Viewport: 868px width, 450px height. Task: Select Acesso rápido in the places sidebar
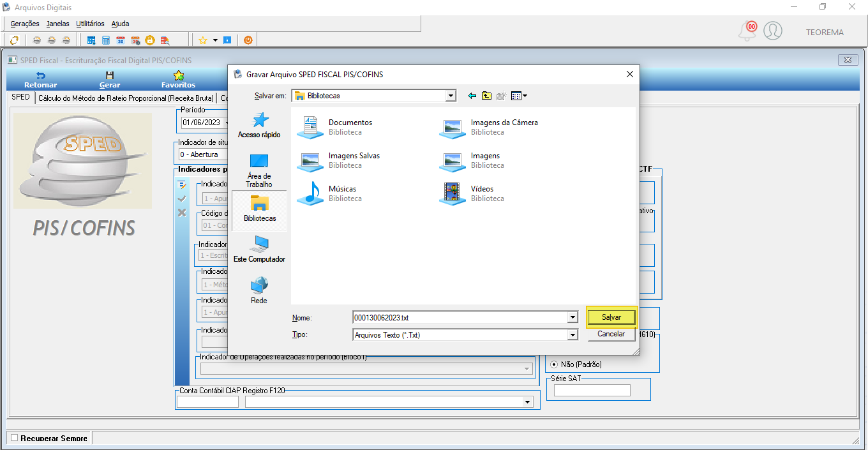point(259,125)
